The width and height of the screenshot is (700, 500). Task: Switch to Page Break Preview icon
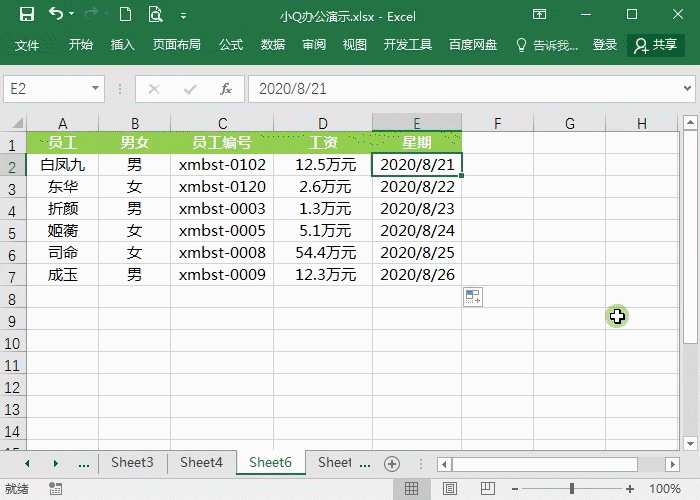click(x=488, y=488)
